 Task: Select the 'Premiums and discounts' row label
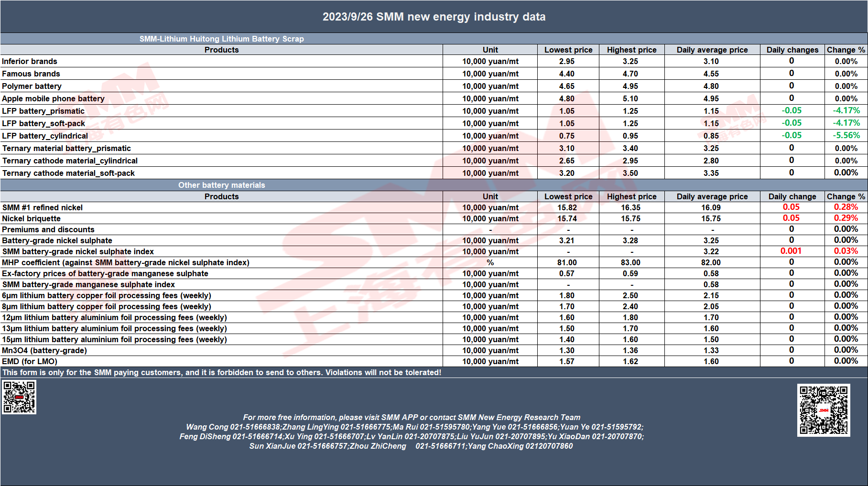pos(48,229)
